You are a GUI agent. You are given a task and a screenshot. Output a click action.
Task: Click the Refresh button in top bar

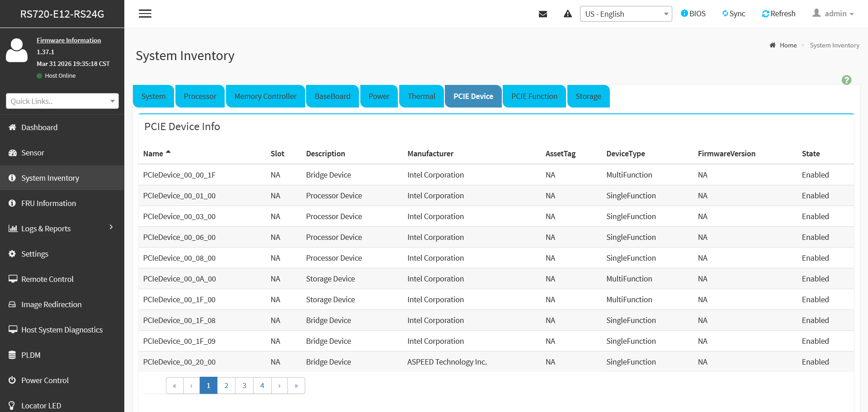778,14
